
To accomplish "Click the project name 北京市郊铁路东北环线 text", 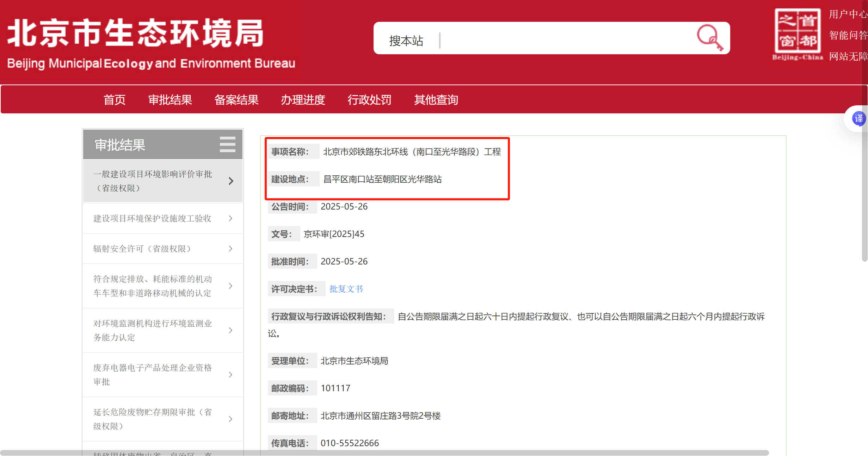I will click(412, 152).
